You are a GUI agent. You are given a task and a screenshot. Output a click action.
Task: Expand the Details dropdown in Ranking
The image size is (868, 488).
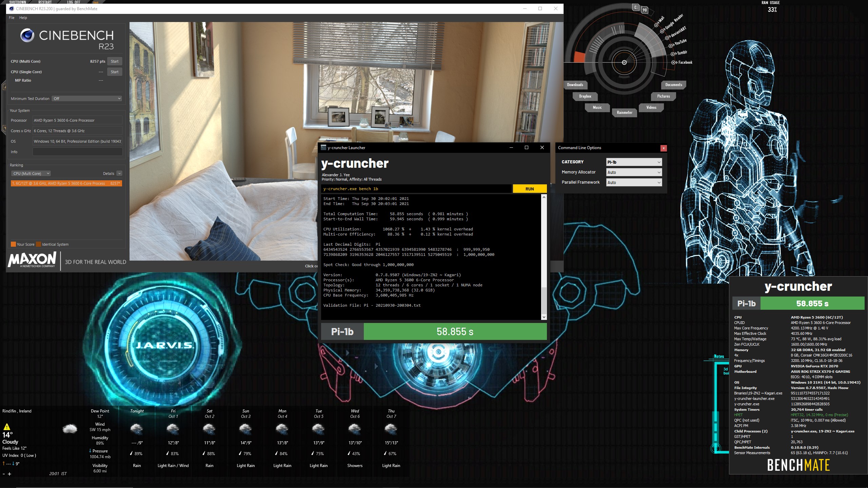[119, 174]
